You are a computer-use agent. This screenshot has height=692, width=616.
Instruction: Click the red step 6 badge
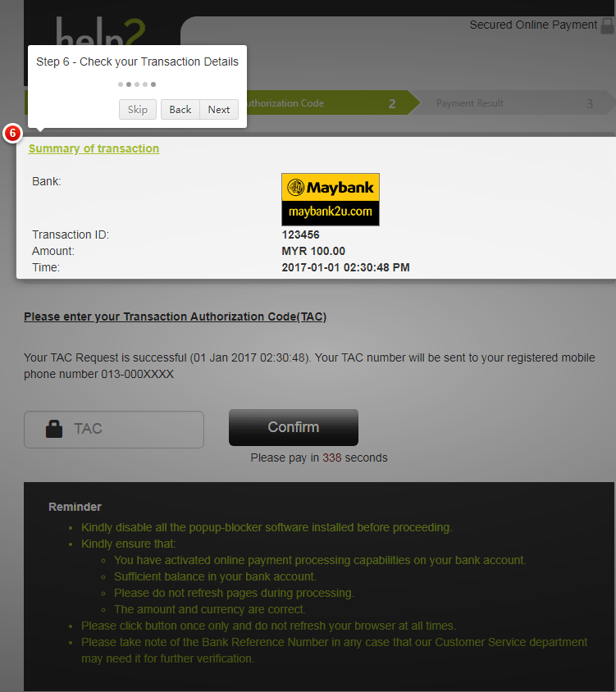click(12, 133)
